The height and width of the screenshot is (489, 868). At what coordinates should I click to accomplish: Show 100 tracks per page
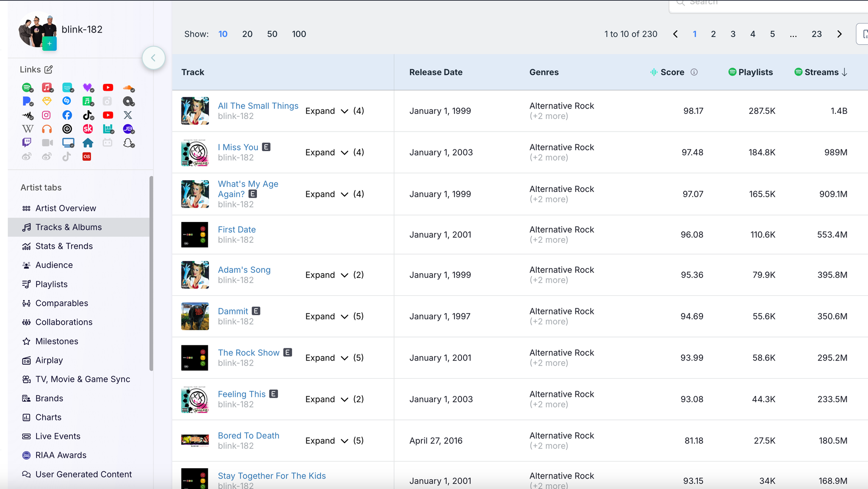tap(299, 34)
